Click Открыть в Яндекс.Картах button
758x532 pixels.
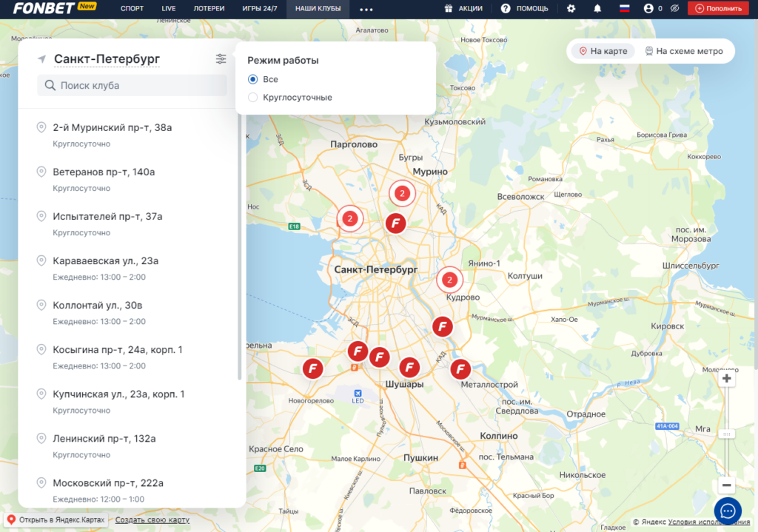pyautogui.click(x=56, y=520)
